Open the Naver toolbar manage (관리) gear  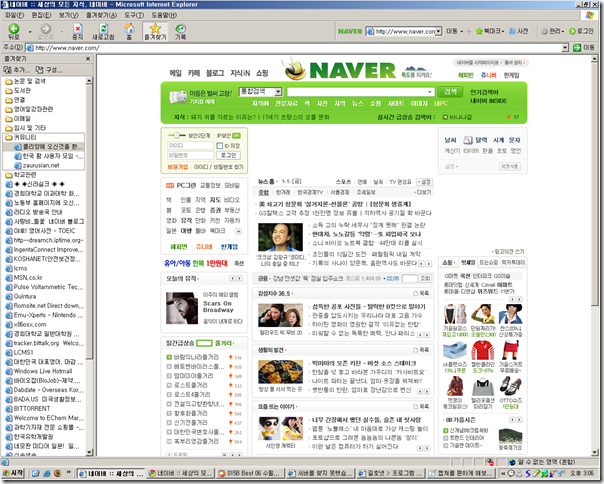[544, 31]
